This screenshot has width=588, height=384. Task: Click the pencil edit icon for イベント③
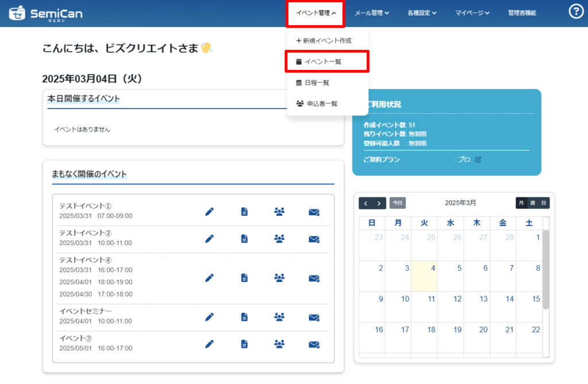[209, 344]
